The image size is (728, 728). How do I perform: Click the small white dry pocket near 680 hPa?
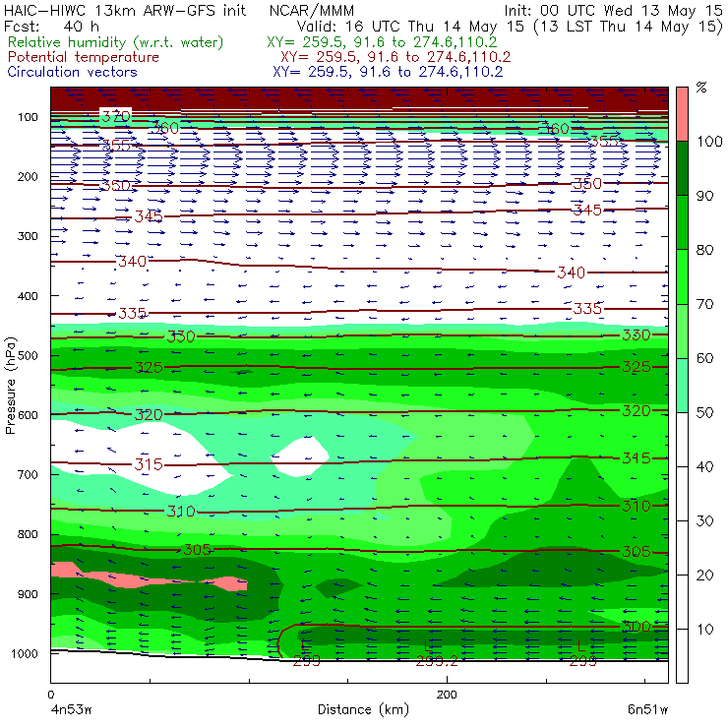coord(301,457)
